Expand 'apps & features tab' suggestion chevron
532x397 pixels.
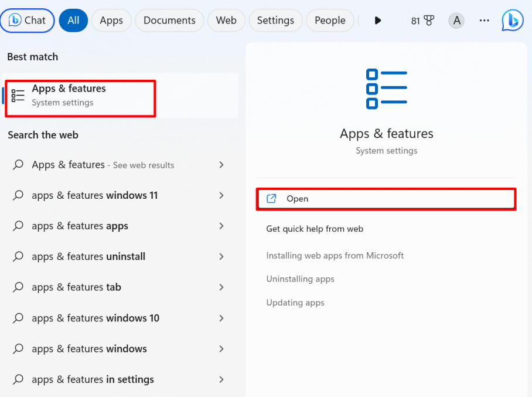(x=221, y=287)
